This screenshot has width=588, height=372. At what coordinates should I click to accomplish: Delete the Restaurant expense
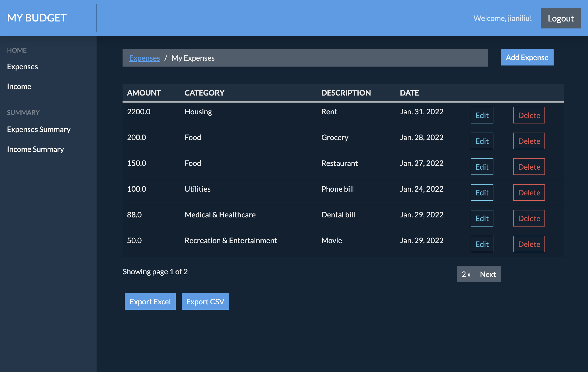(x=529, y=167)
